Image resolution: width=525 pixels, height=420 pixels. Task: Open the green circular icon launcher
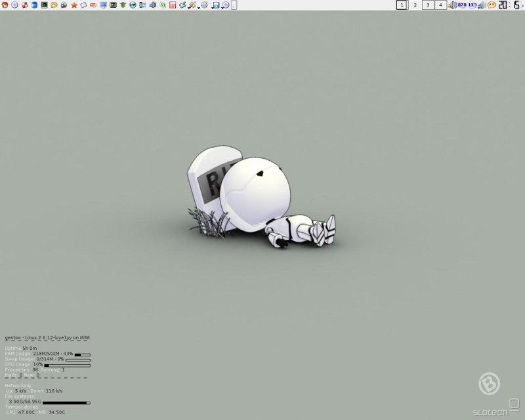click(x=163, y=5)
